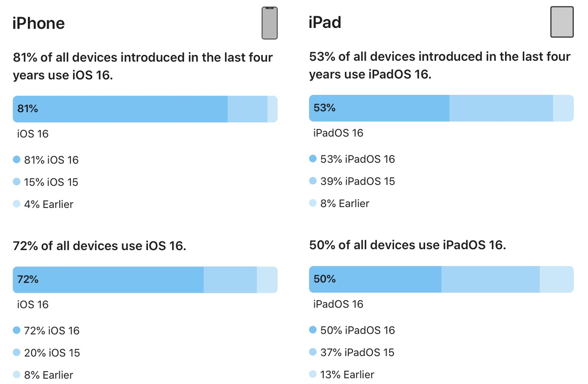Click the iPhone device icon
Image resolution: width=588 pixels, height=384 pixels.
(269, 23)
